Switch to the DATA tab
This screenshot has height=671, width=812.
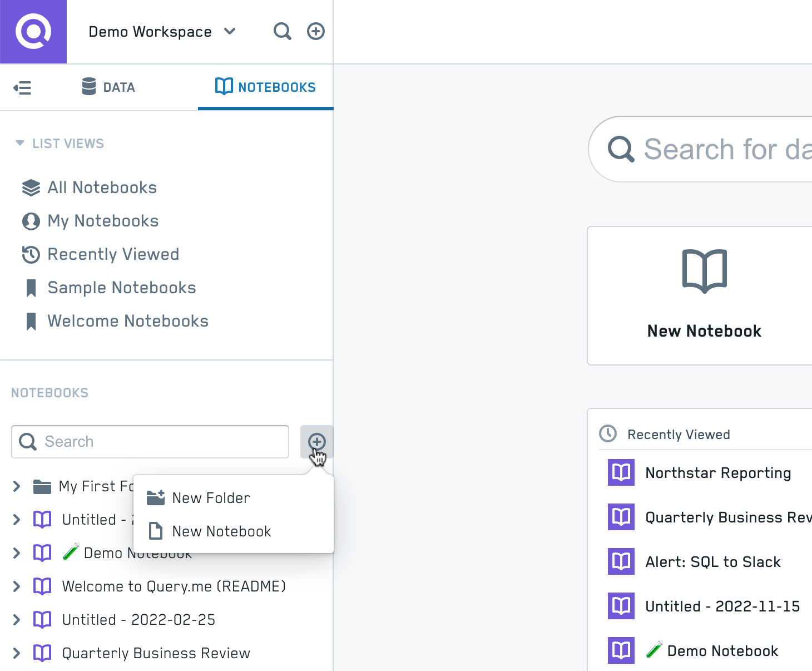108,87
